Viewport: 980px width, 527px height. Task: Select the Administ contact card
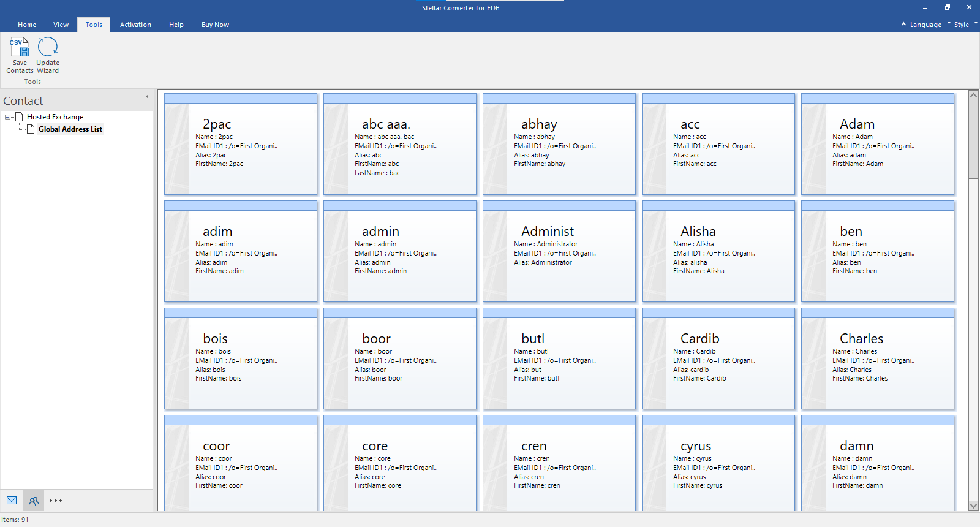559,251
